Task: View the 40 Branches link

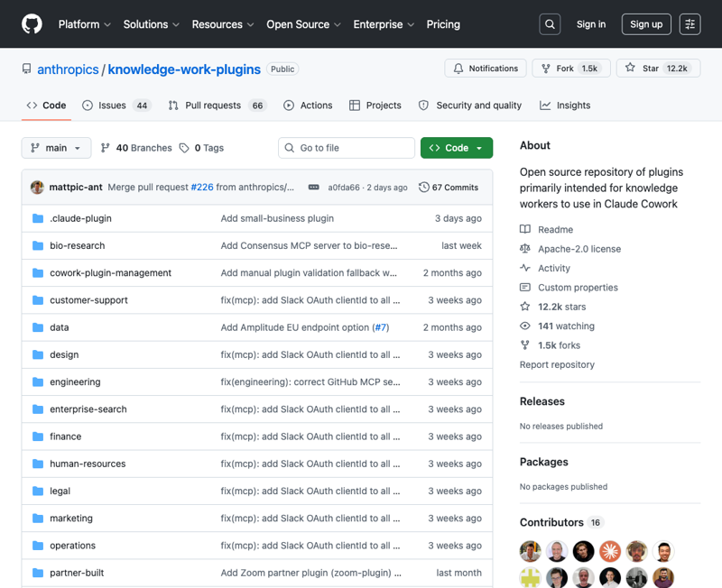Action: 136,148
